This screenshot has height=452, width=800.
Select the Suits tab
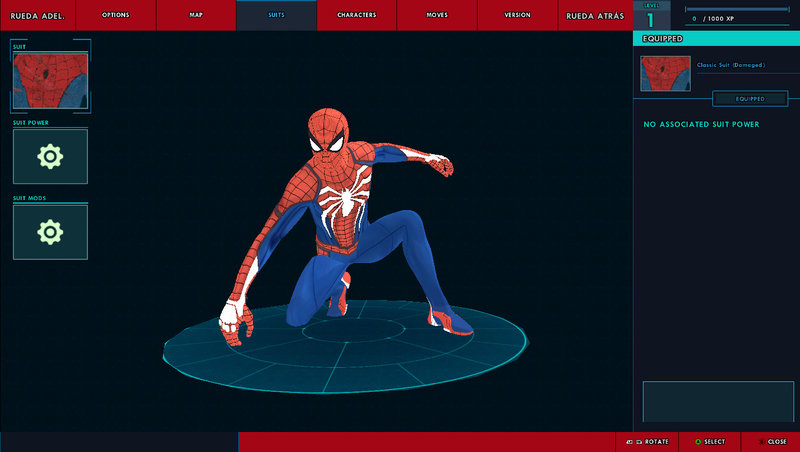(x=277, y=15)
